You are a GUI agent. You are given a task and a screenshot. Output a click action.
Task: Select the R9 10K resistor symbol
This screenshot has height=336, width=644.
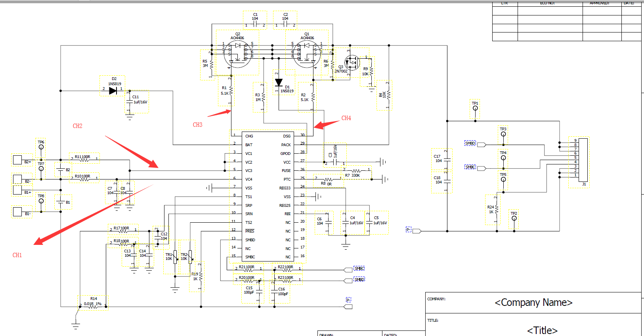(x=371, y=71)
